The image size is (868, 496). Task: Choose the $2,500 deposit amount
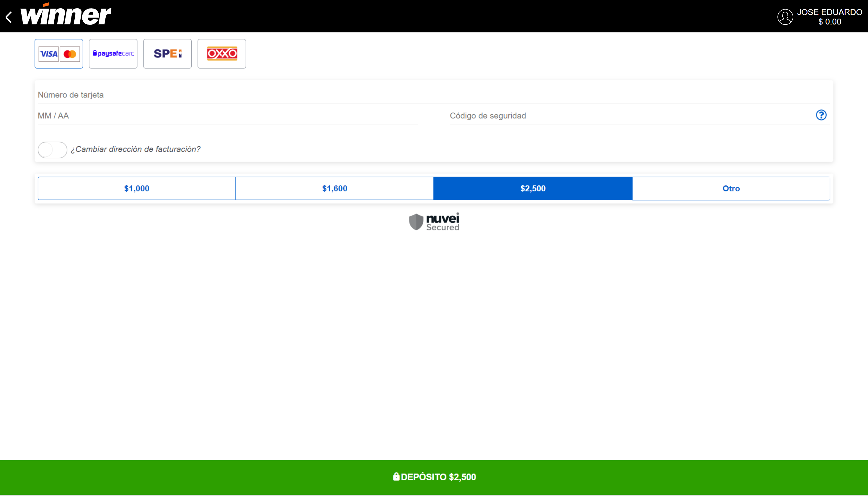(533, 188)
